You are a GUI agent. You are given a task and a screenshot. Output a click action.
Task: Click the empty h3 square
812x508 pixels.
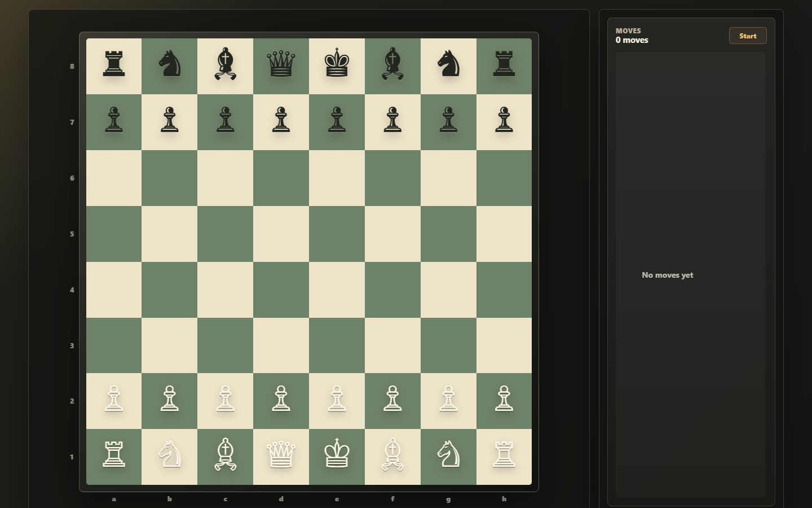pos(504,345)
